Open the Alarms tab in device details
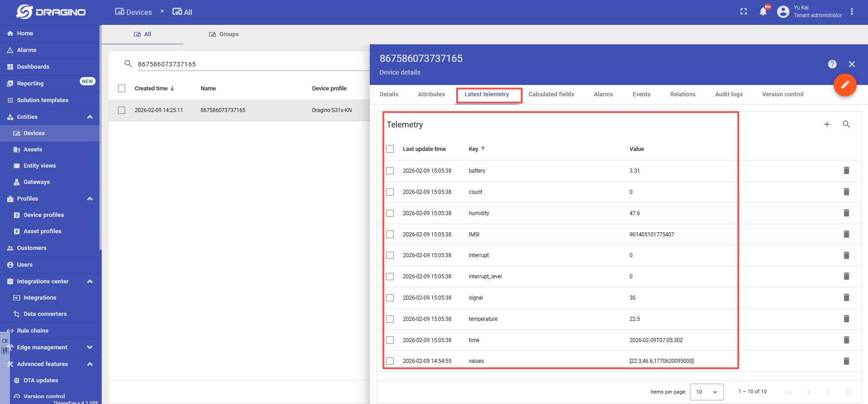This screenshot has width=868, height=404. pyautogui.click(x=603, y=94)
